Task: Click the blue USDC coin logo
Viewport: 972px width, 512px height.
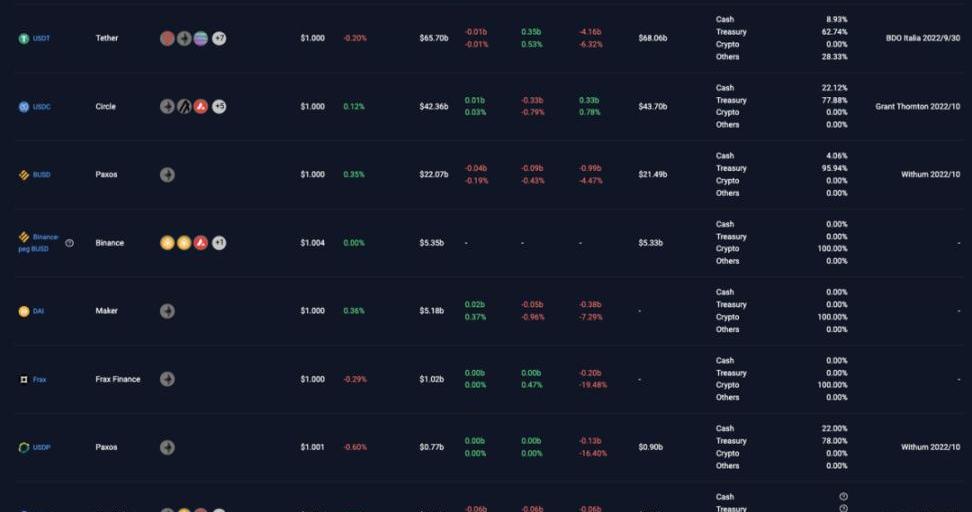Action: pyautogui.click(x=24, y=107)
